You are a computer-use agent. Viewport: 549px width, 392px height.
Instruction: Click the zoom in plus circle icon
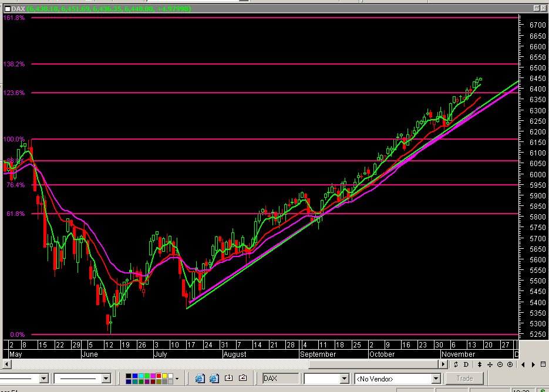(510, 364)
